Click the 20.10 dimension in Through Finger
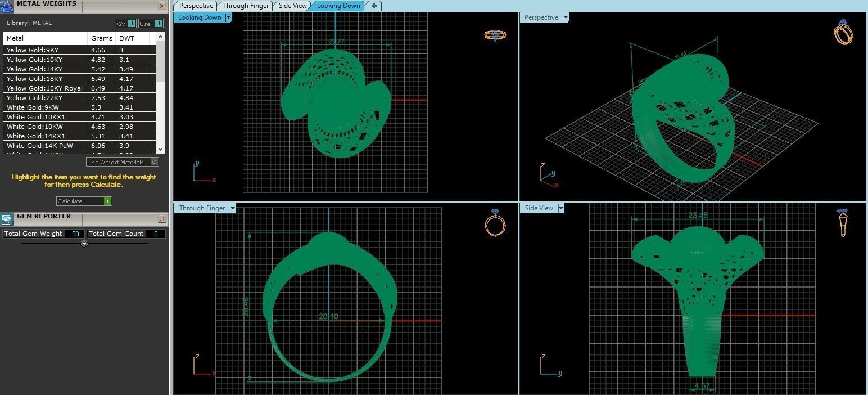This screenshot has width=868, height=395. click(328, 317)
